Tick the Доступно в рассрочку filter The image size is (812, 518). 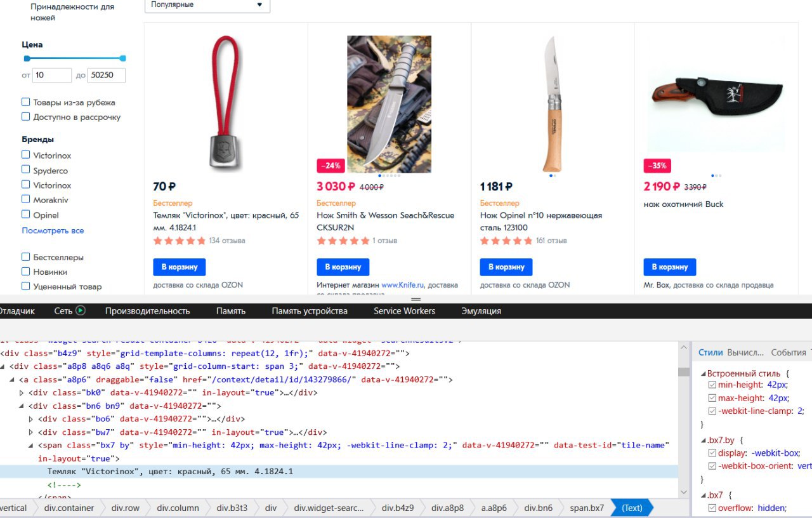point(26,116)
